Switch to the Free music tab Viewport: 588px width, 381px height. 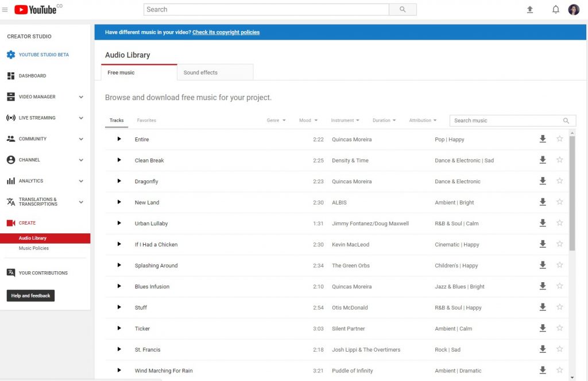point(139,72)
